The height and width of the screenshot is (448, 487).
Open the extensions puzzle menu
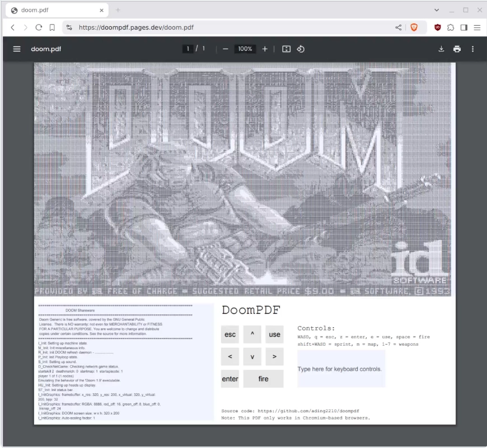pyautogui.click(x=451, y=27)
